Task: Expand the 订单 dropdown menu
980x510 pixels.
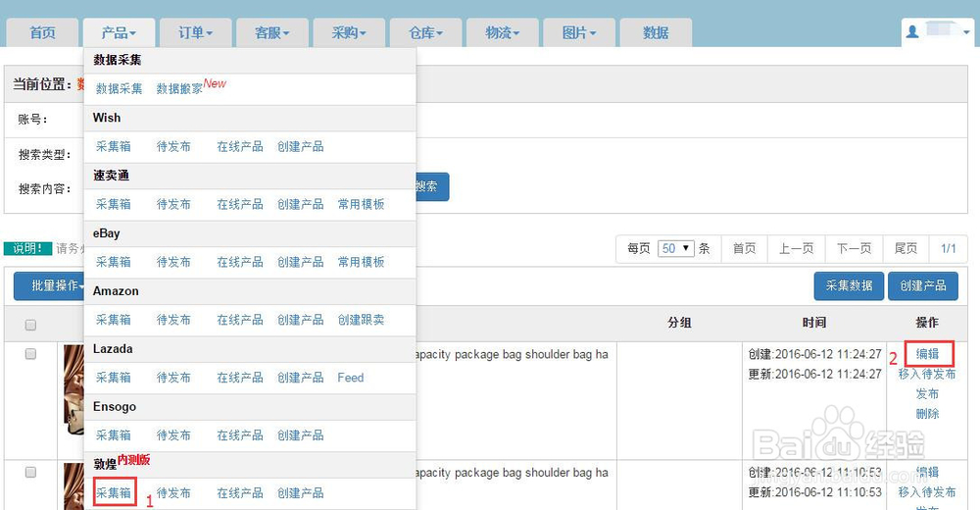Action: tap(196, 32)
